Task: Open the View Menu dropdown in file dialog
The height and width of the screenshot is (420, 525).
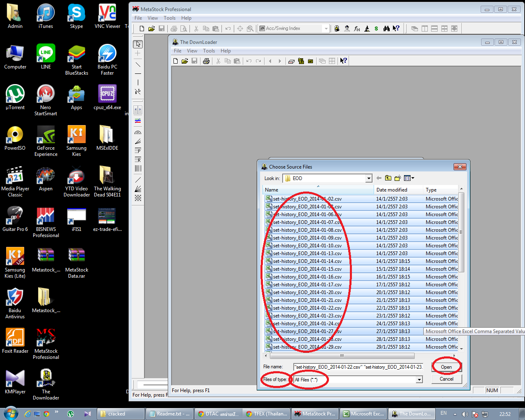Action: (409, 178)
